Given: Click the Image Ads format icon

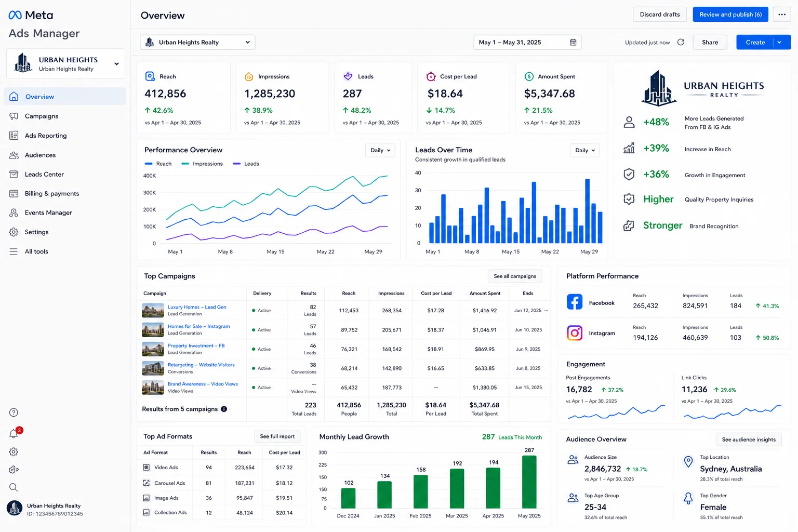Looking at the screenshot, I should point(147,498).
